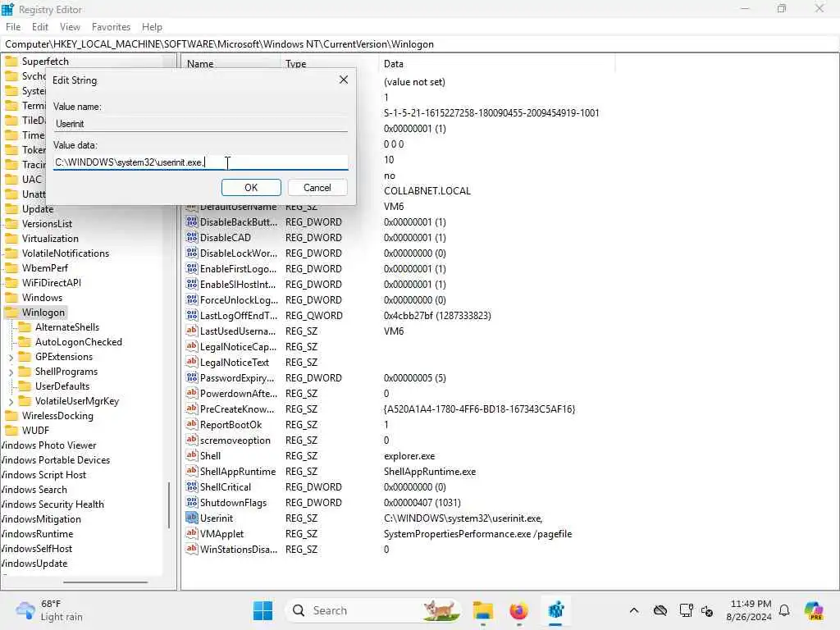Select the WirelessDocking key
Viewport: 840px width, 630px height.
click(x=57, y=416)
